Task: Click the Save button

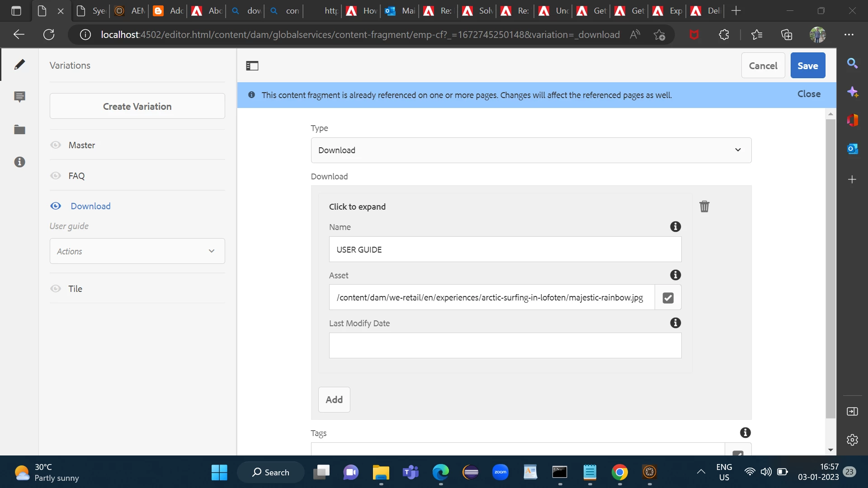Action: coord(807,66)
